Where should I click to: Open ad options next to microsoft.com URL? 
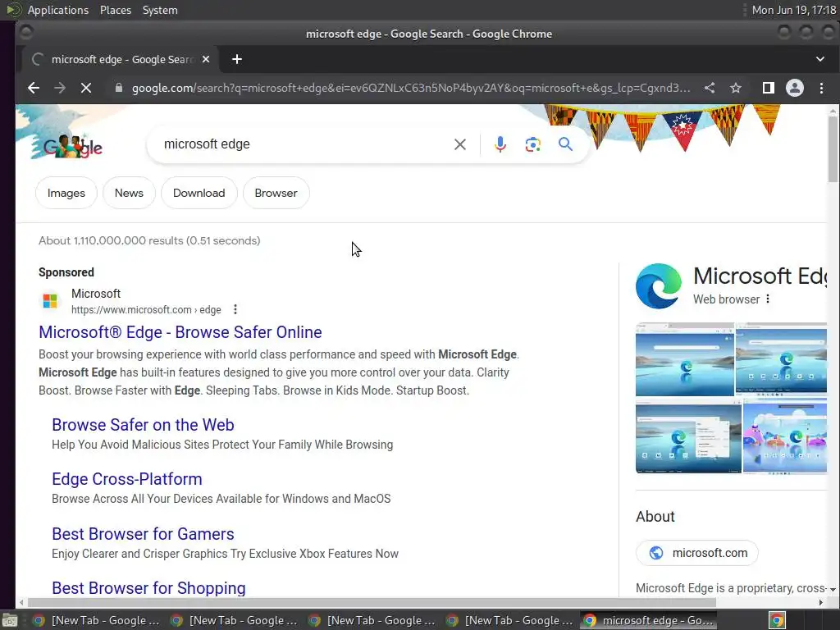pyautogui.click(x=235, y=309)
